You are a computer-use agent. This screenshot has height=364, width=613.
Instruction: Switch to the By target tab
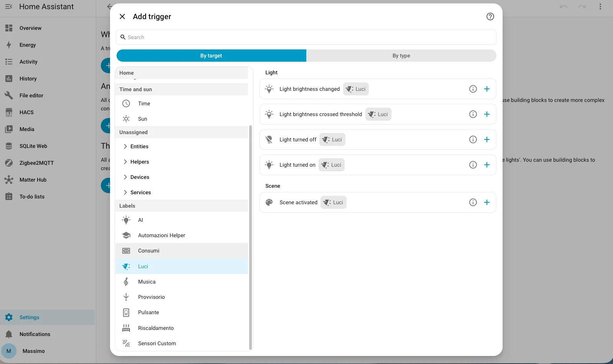211,56
